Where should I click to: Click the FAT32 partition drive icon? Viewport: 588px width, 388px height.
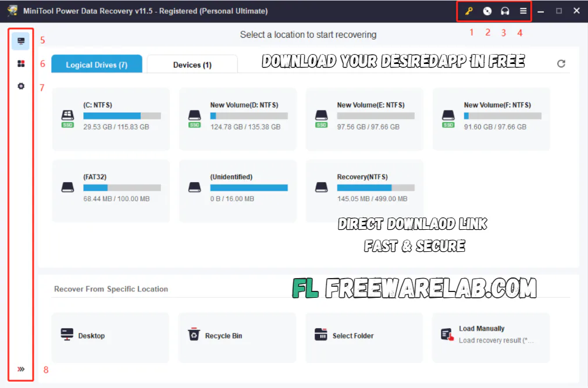tap(67, 187)
